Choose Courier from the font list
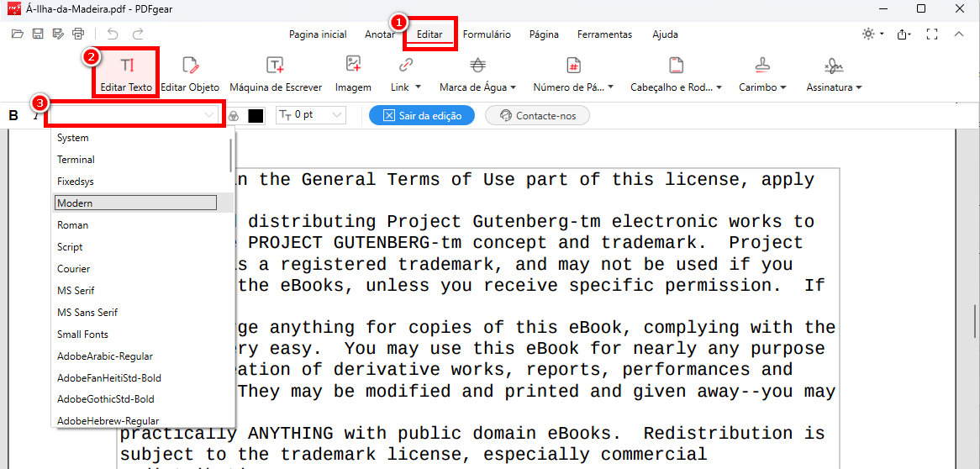The height and width of the screenshot is (469, 980). pyautogui.click(x=74, y=269)
